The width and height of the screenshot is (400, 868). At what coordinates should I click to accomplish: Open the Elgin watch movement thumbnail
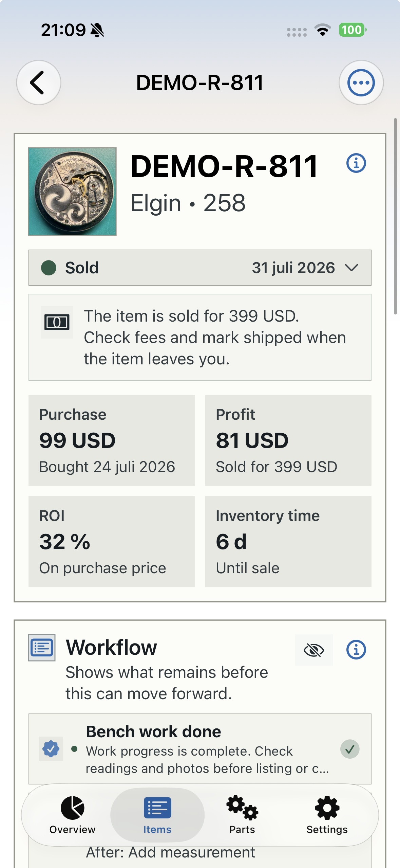tap(72, 191)
